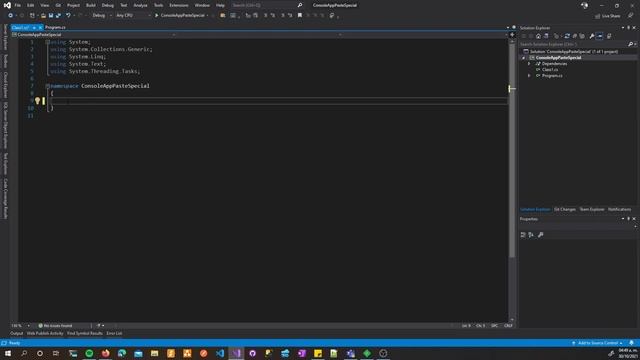Screen dimensions: 640x360
Task: Open the Notifications tab
Action: point(619,209)
